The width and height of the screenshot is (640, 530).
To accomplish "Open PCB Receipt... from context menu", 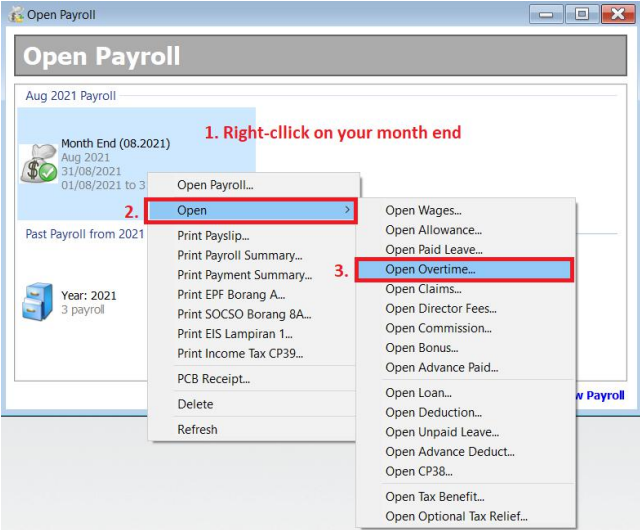I will click(214, 379).
